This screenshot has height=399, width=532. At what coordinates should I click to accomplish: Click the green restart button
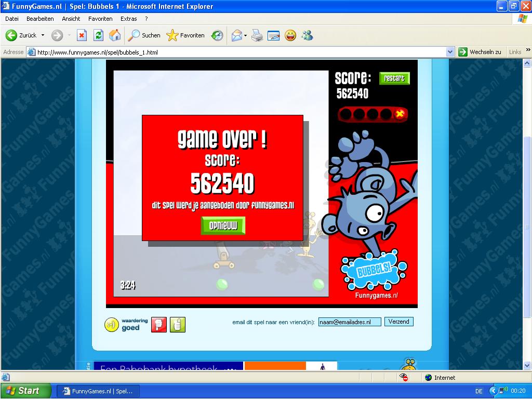point(394,78)
